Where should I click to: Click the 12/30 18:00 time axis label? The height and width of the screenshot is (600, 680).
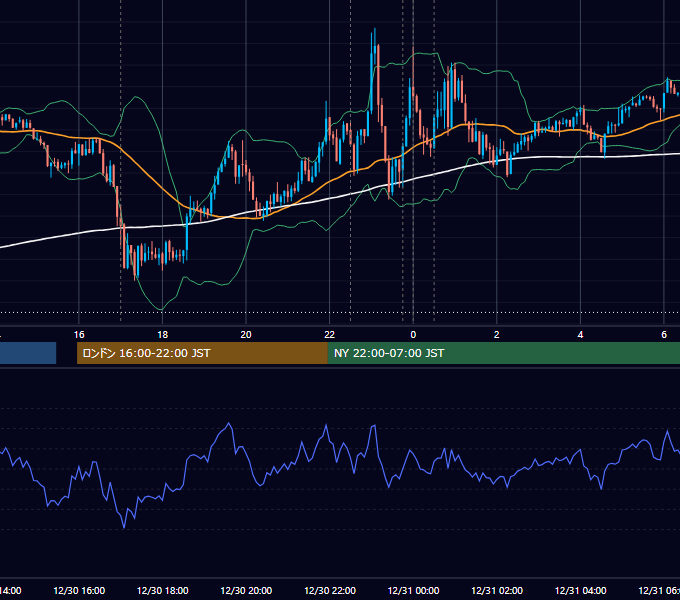163,590
